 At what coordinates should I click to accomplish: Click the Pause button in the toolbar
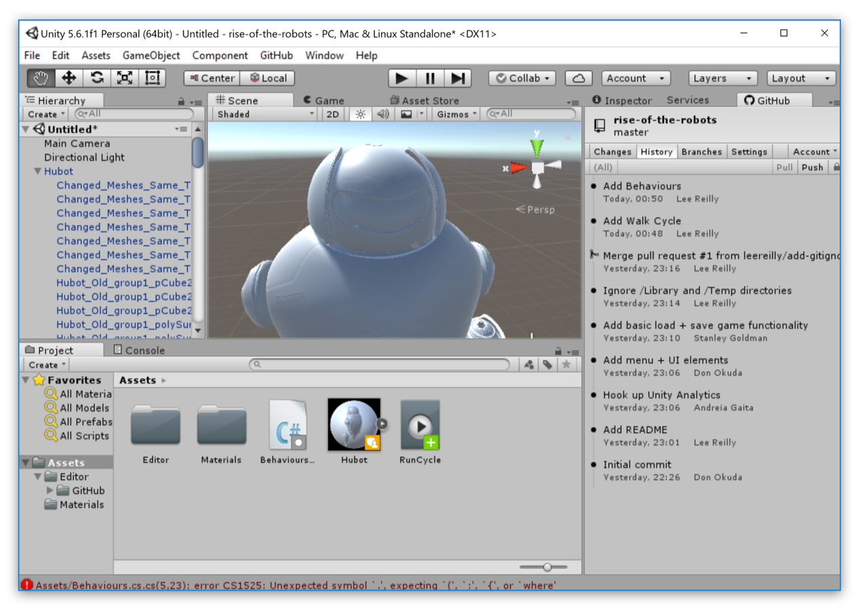[x=430, y=78]
